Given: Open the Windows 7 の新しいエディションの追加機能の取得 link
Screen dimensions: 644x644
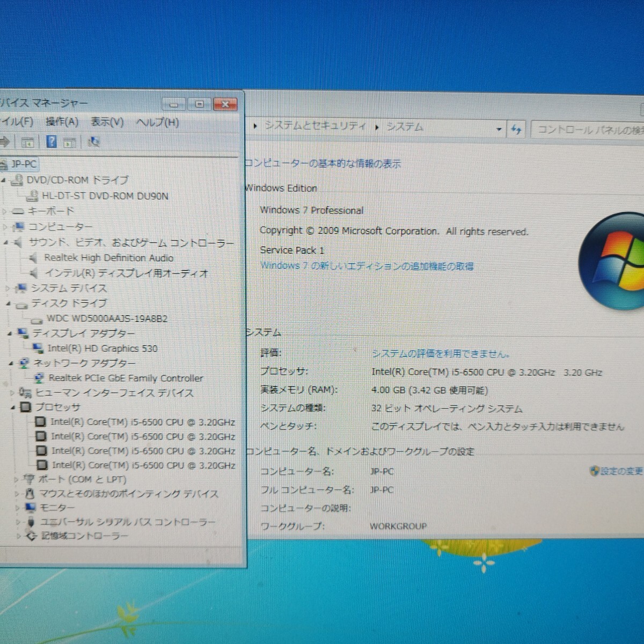Looking at the screenshot, I should coord(367,266).
